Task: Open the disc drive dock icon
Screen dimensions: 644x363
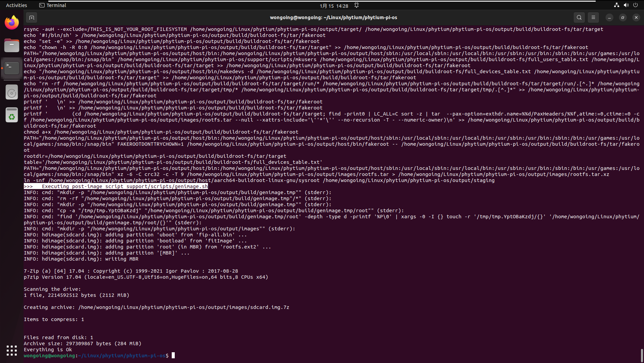Action: 12,93
